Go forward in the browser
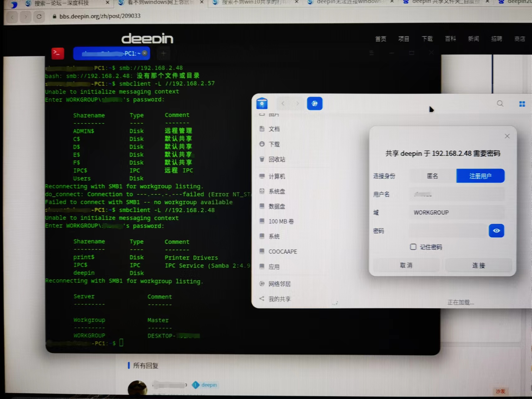 26,17
